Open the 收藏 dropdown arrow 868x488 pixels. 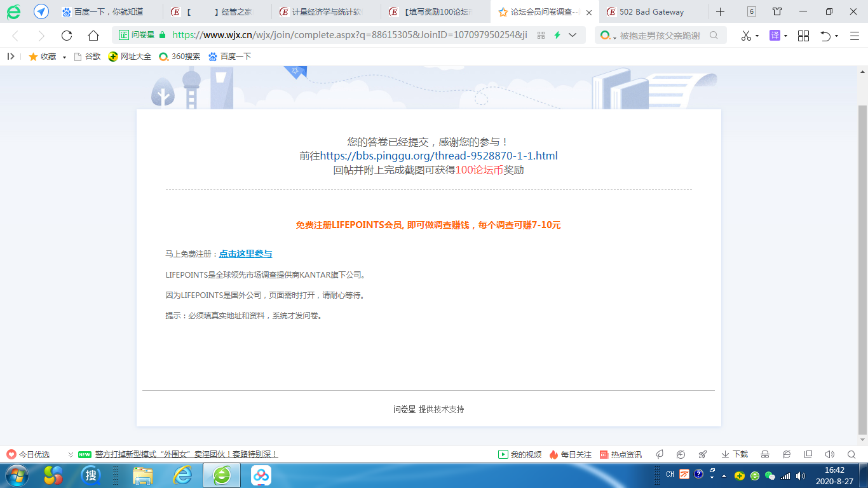(x=64, y=57)
